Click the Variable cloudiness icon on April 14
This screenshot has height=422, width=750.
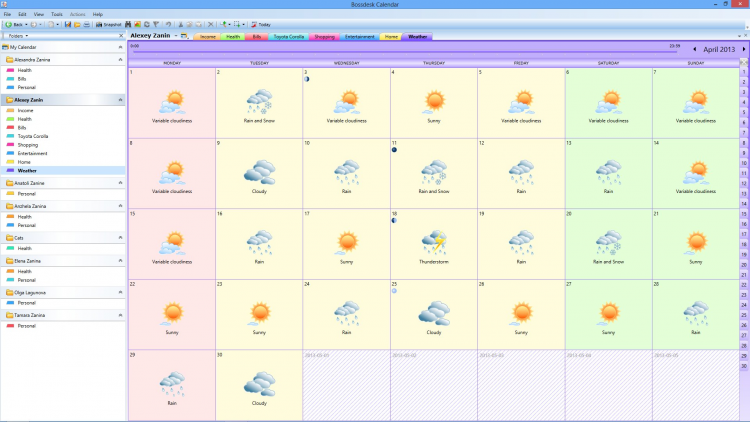point(695,172)
